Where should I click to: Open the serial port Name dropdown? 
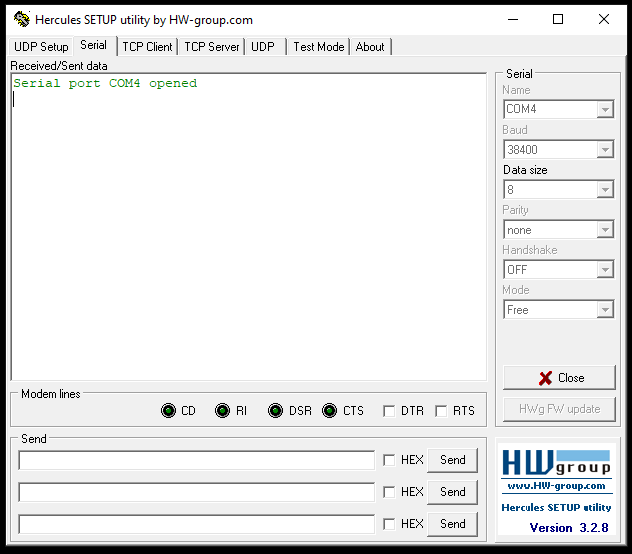click(604, 110)
